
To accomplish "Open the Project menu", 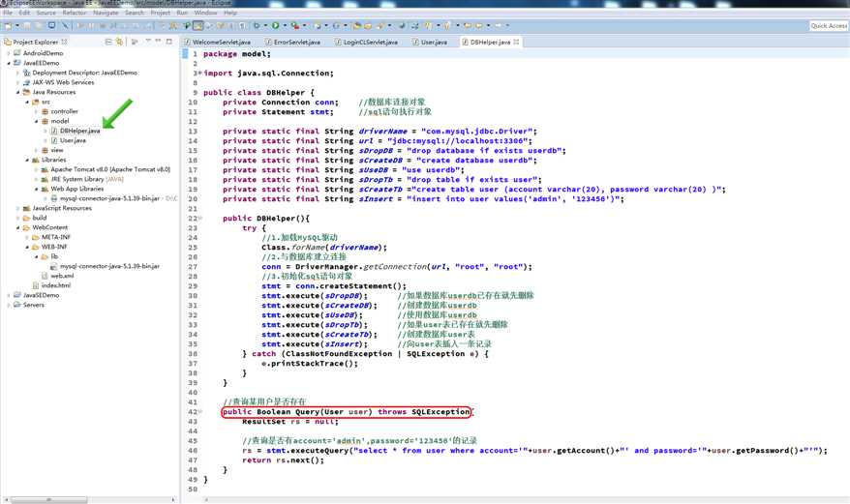I will [x=161, y=13].
